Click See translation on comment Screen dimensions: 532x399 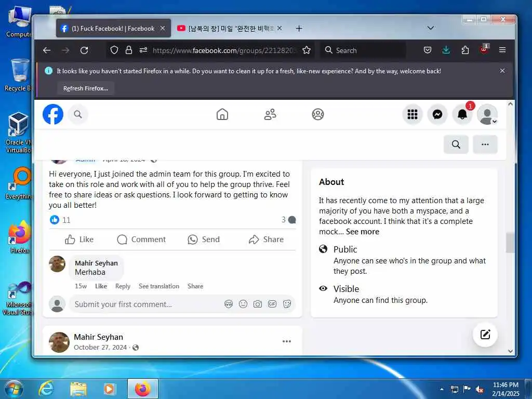[159, 286]
